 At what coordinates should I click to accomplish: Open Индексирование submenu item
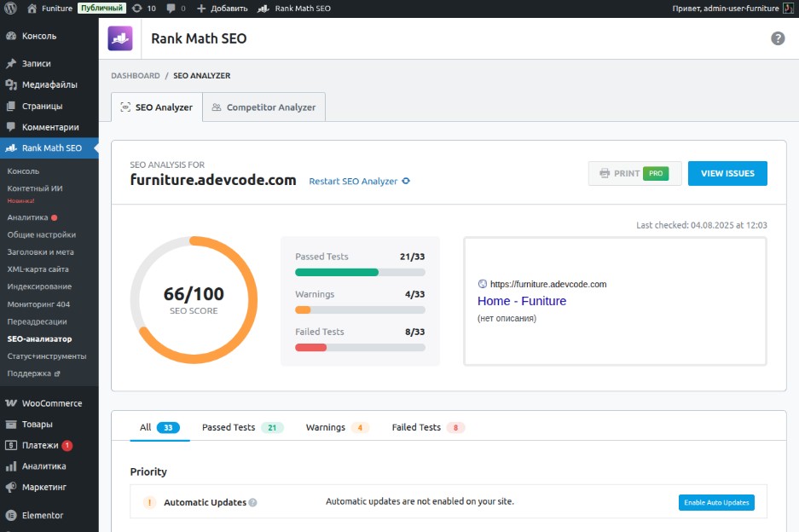click(x=39, y=286)
